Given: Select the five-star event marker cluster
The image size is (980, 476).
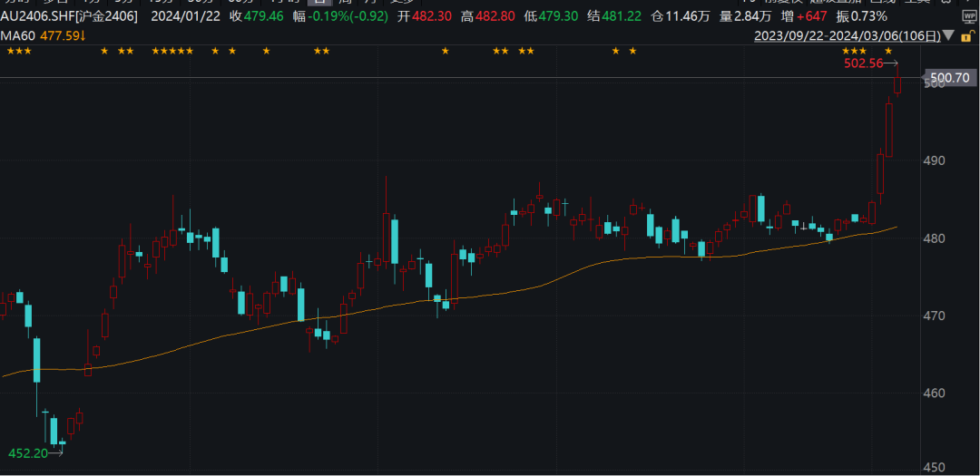Looking at the screenshot, I should 172,51.
